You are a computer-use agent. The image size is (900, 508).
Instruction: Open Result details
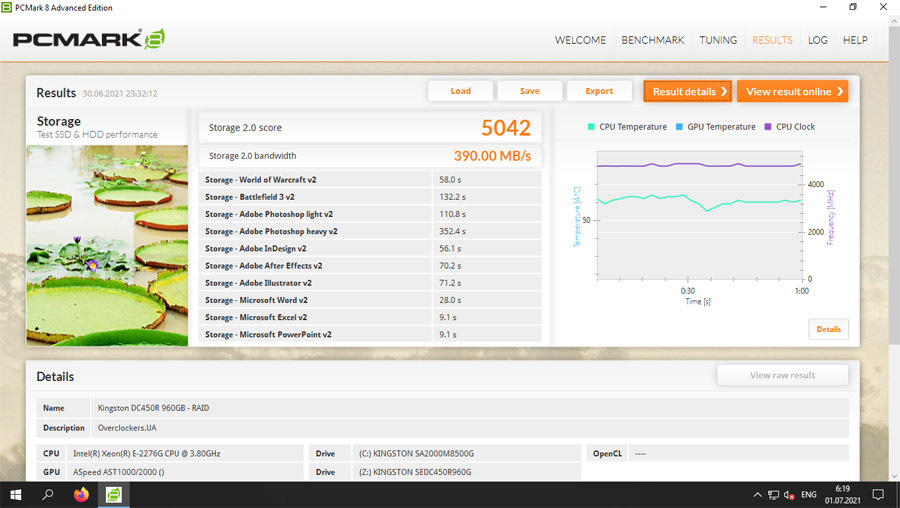688,91
